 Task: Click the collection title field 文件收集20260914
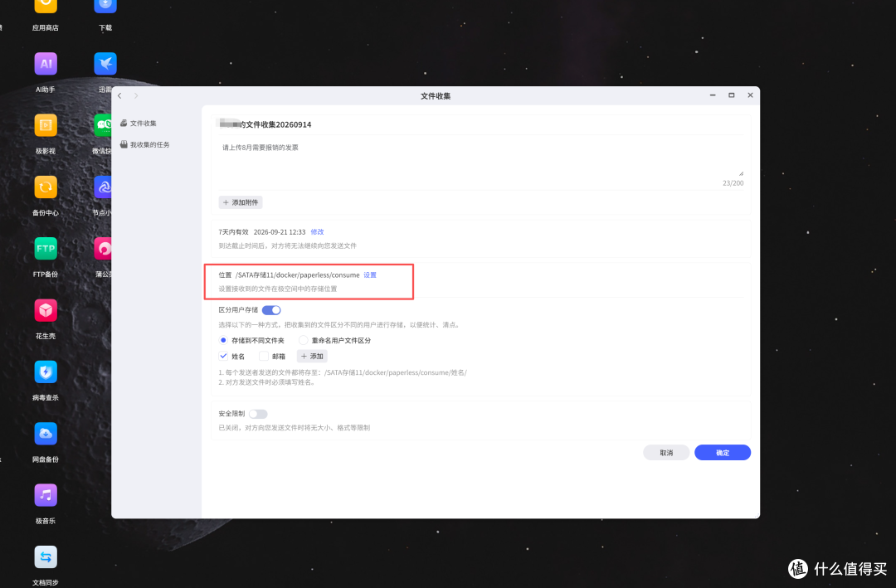click(x=480, y=124)
